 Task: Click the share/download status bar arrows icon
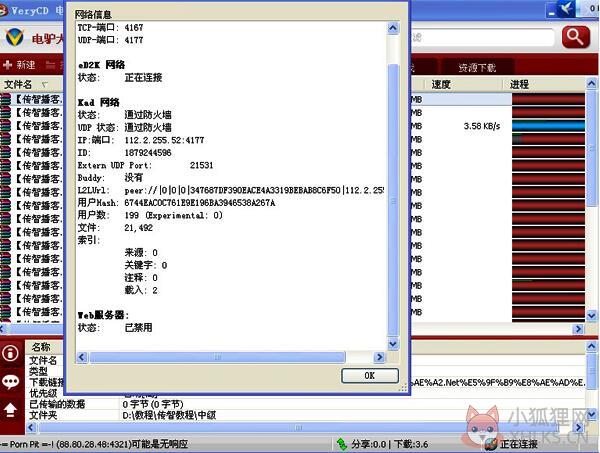coord(341,444)
